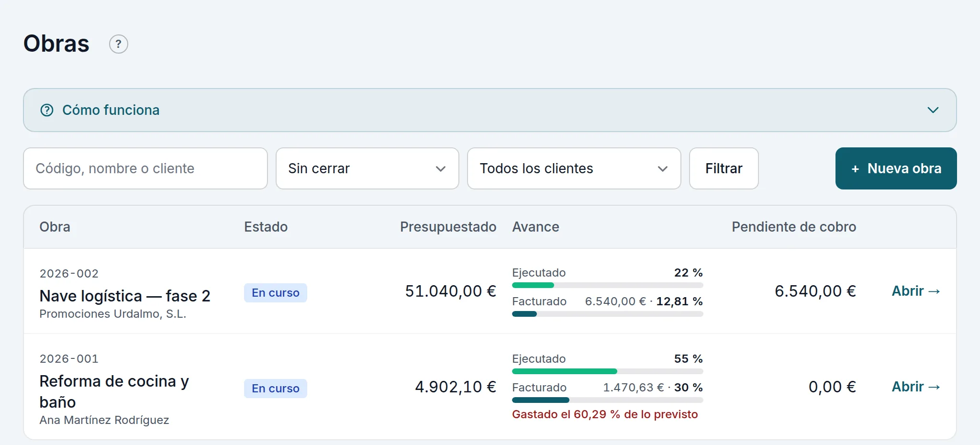Click the Avance column header
Viewport: 980px width, 445px height.
click(x=535, y=227)
